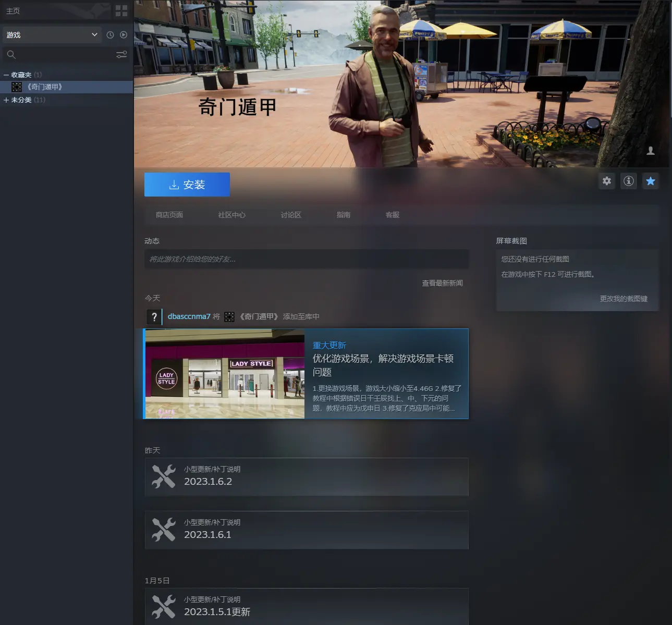The height and width of the screenshot is (625, 672).
Task: Select 《奇门遁甲》 in the library list
Action: pyautogui.click(x=67, y=87)
